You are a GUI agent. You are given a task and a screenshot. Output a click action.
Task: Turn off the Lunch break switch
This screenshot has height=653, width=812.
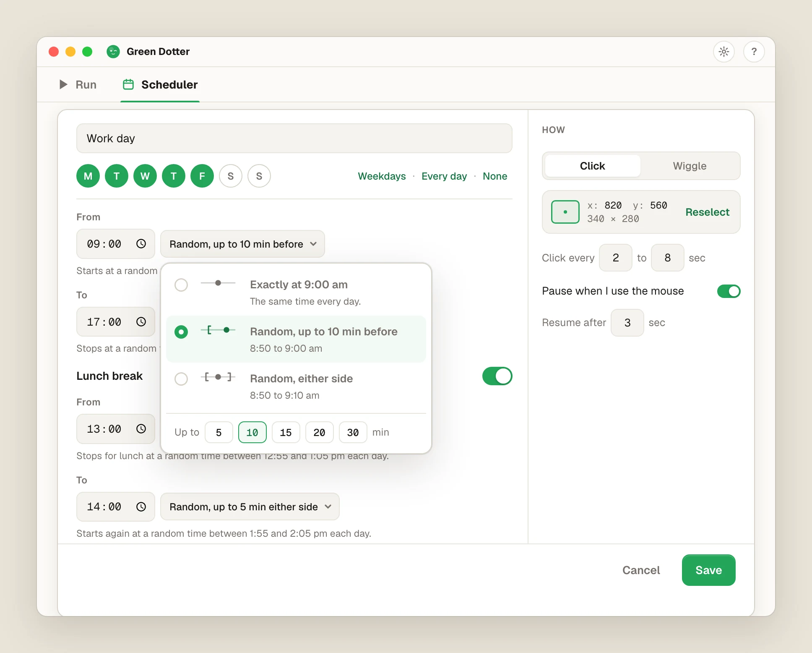(x=497, y=376)
